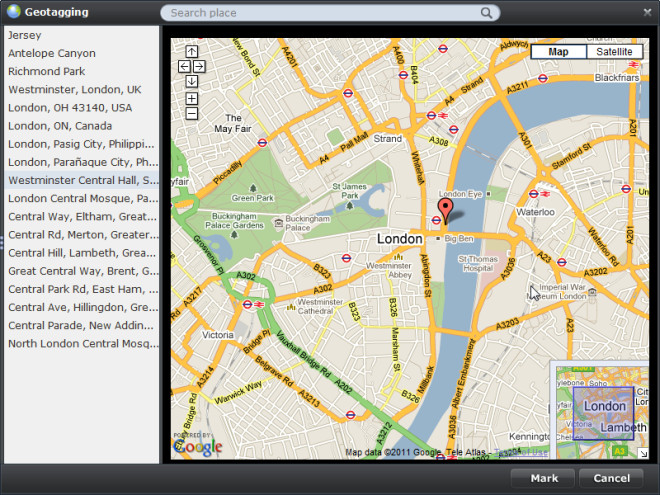Select Jersey in the places list

[82, 35]
